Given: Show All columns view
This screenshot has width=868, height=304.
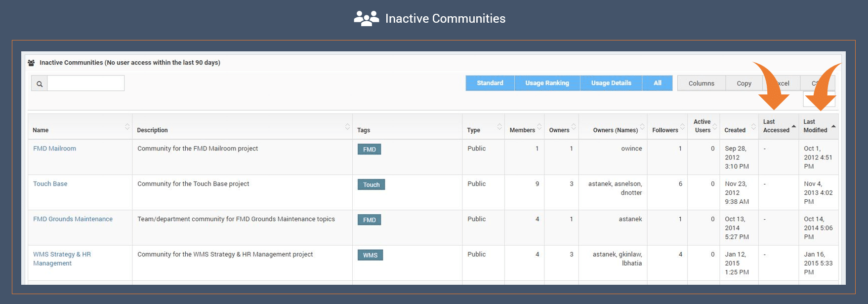Looking at the screenshot, I should point(657,83).
